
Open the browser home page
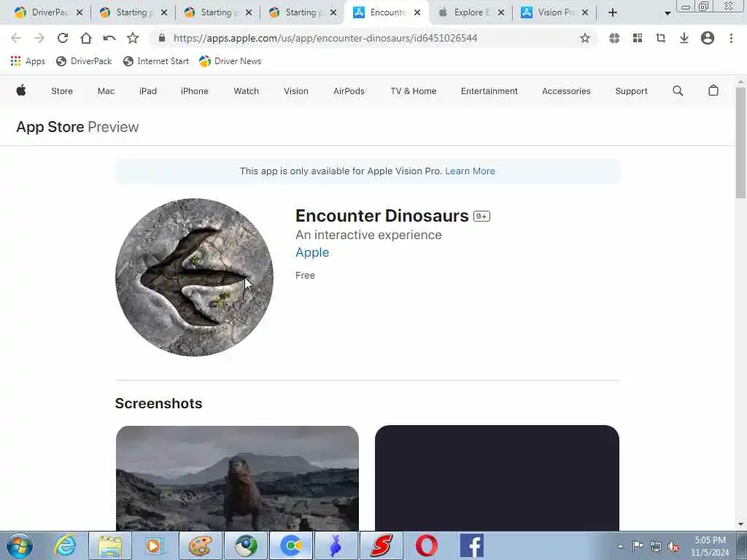(86, 38)
